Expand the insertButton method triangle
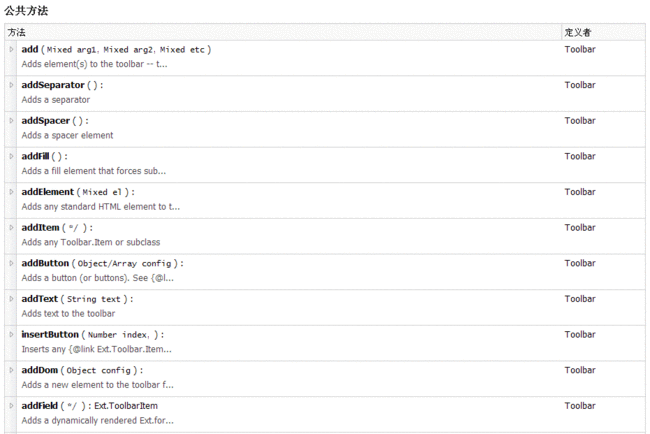Viewport: 650px width, 434px height. pos(11,335)
